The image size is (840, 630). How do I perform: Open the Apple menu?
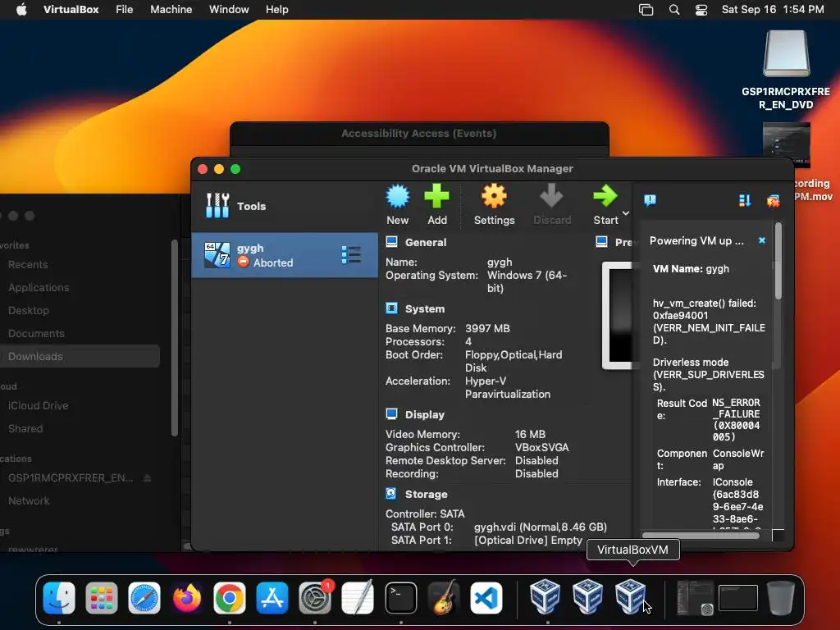coord(21,9)
